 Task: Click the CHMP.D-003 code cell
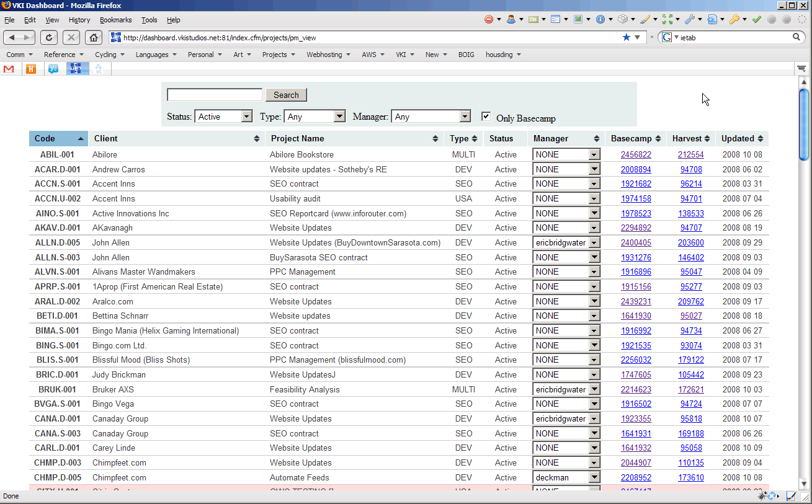click(x=58, y=463)
